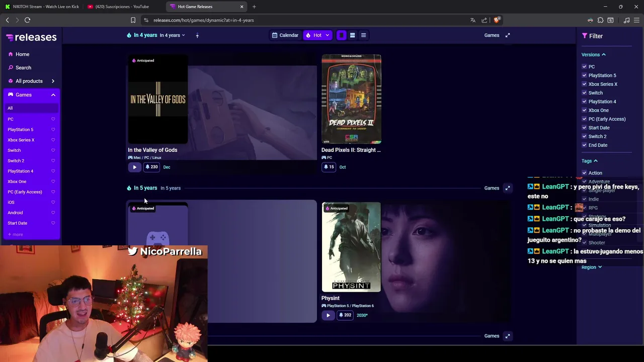
Task: Toggle the Action tag checkbox
Action: click(x=584, y=173)
